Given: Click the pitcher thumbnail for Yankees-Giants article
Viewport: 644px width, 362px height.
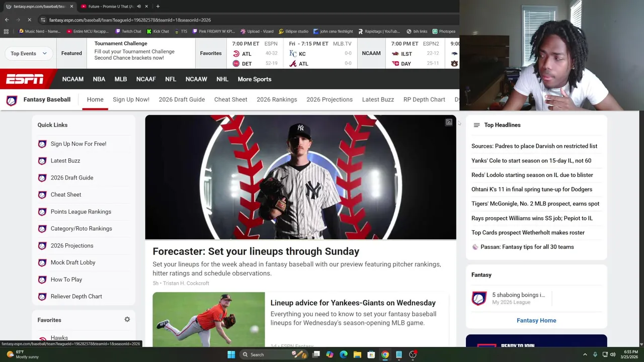Looking at the screenshot, I should pyautogui.click(x=209, y=320).
